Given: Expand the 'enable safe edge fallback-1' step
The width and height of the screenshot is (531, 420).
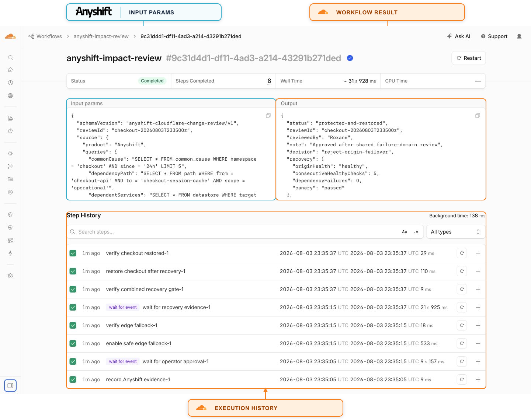Looking at the screenshot, I should (478, 343).
